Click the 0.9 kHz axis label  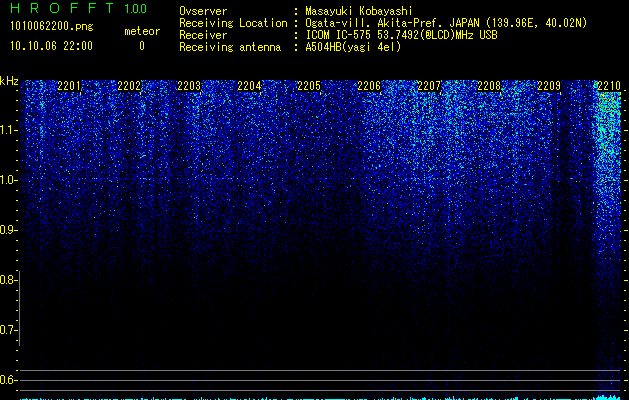pyautogui.click(x=8, y=230)
